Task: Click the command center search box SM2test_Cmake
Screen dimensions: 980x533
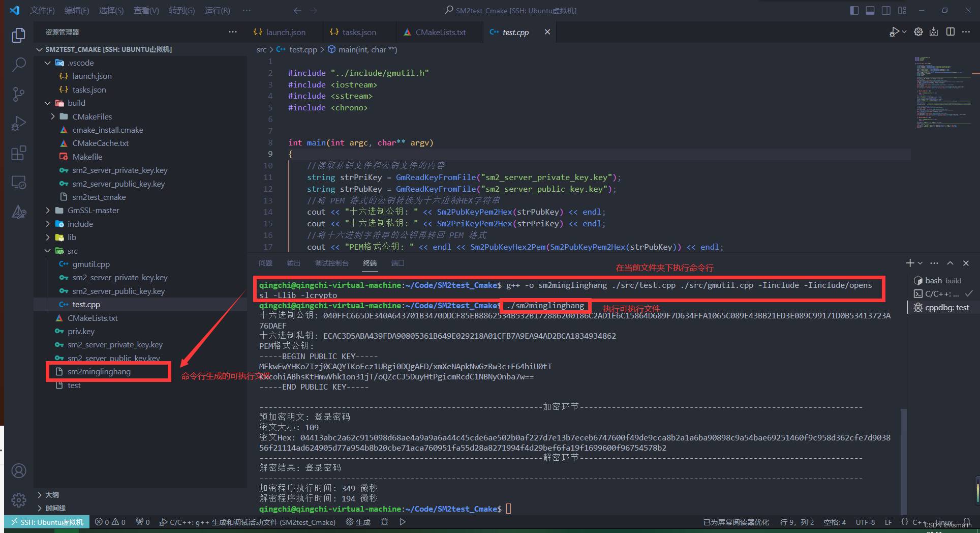Action: click(x=510, y=10)
